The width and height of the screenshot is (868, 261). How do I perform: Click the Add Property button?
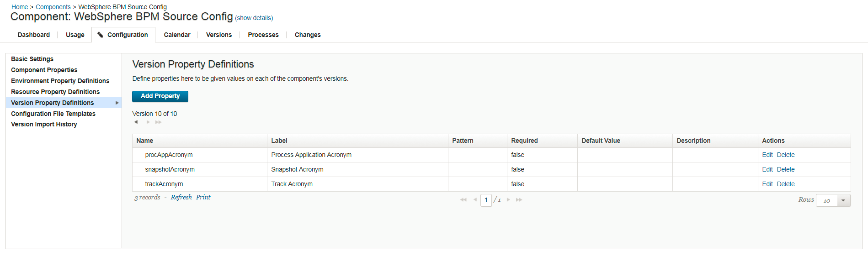click(x=160, y=96)
